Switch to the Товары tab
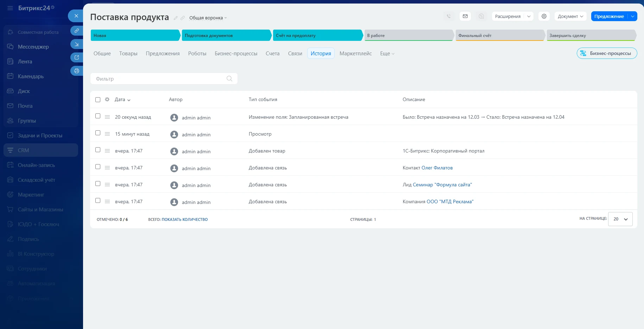Viewport: 644px width, 329px height. (x=128, y=54)
